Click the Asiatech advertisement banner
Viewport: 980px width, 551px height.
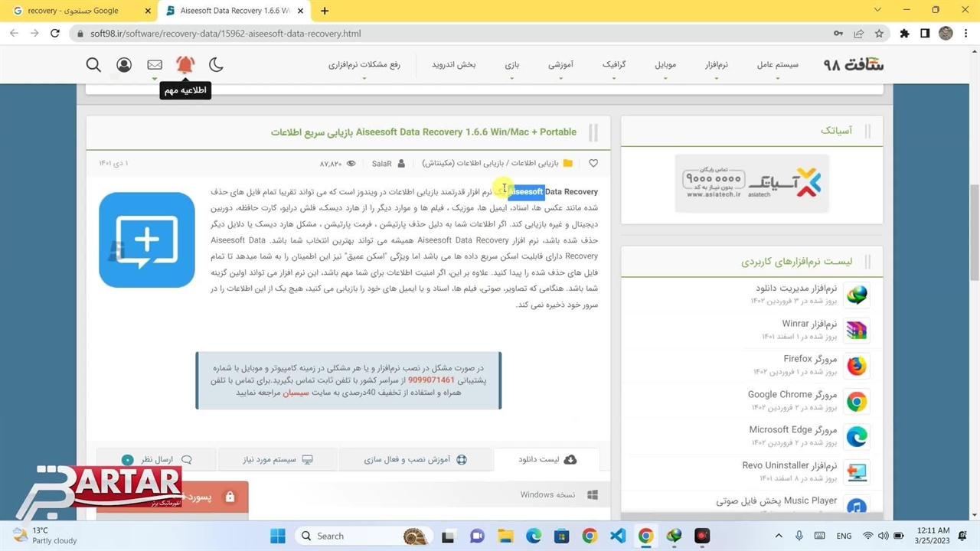point(751,184)
